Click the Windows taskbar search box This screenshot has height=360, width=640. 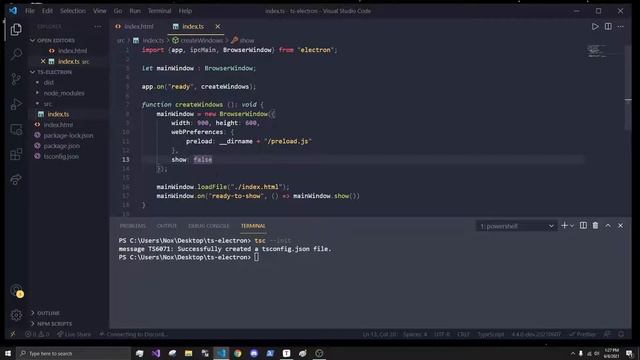click(74, 353)
